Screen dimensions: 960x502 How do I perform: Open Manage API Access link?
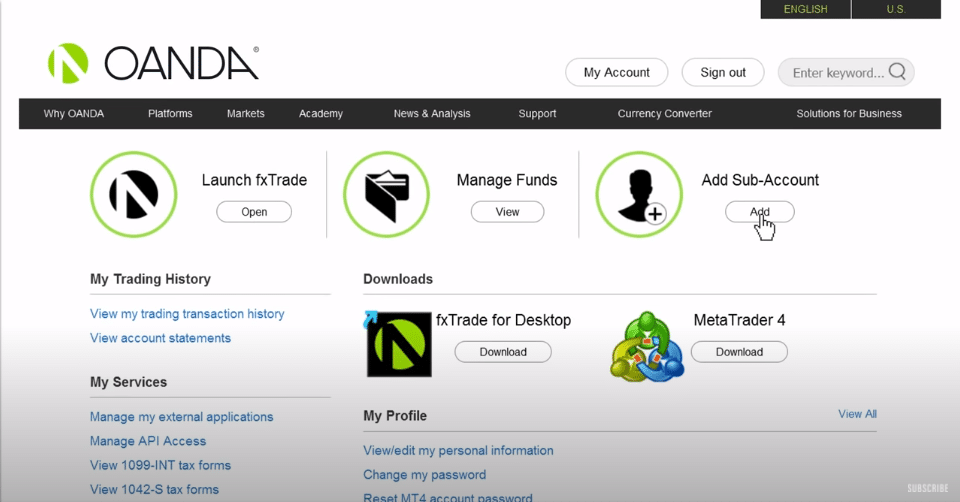click(148, 441)
